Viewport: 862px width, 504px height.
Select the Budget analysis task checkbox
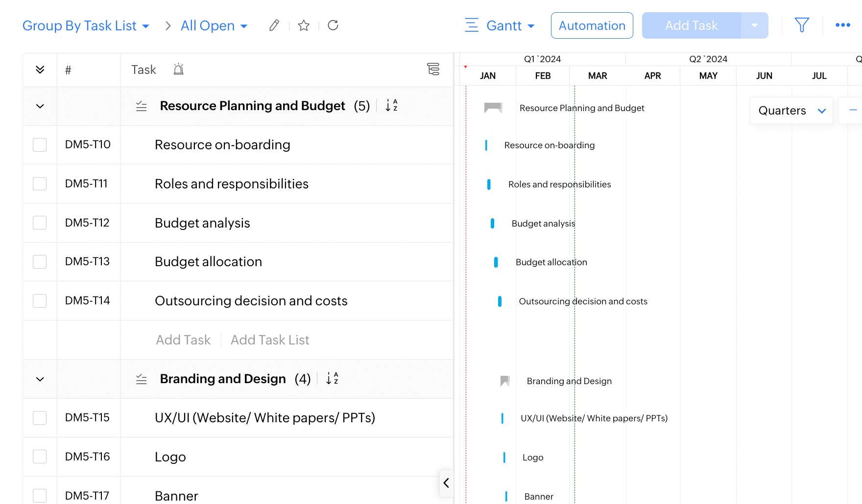[x=40, y=223]
